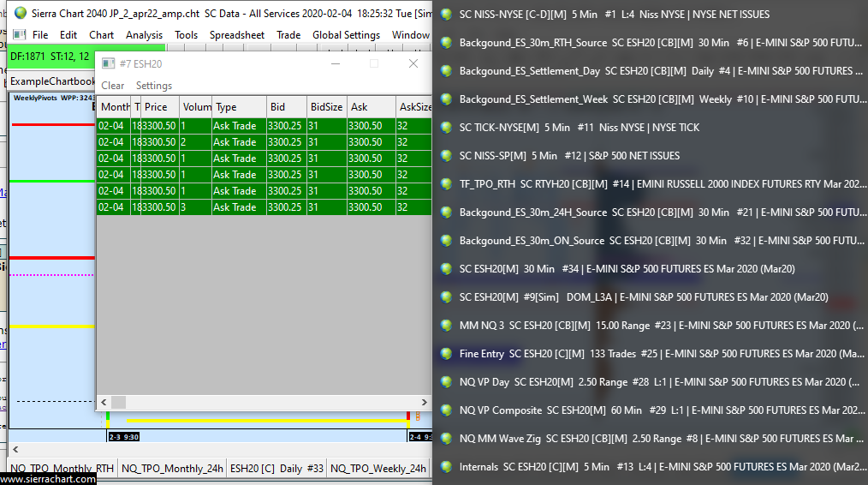
Task: Select NQ VP Day 2.50 Range #28 chart
Action: tap(659, 382)
